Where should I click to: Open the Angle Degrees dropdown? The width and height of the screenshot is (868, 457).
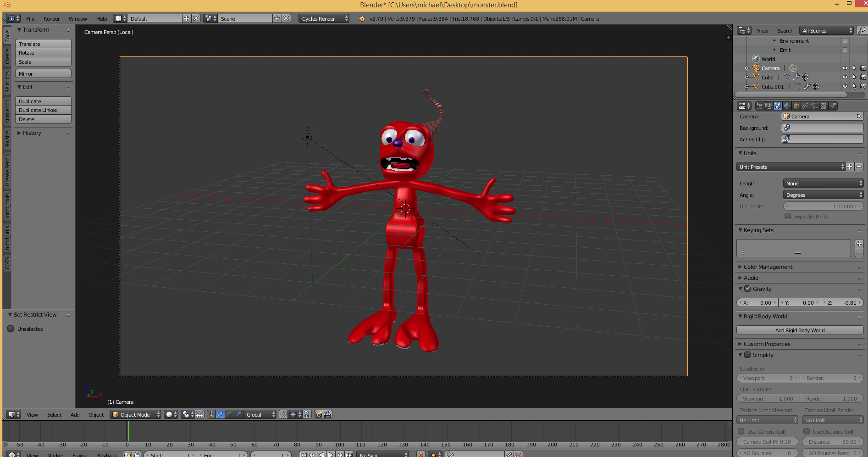(x=823, y=195)
